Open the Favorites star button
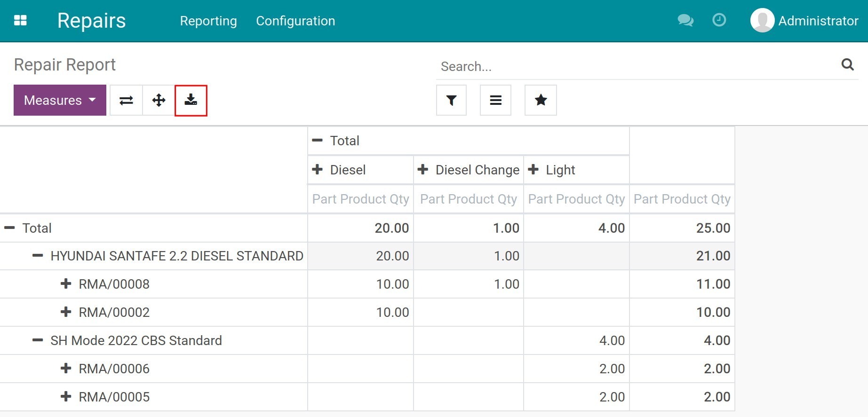The width and height of the screenshot is (868, 417). click(541, 100)
